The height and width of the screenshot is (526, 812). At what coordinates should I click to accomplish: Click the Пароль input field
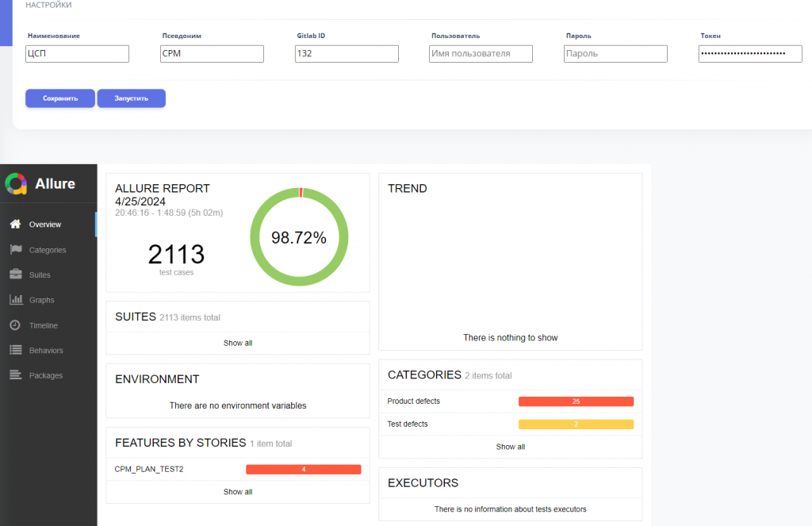pos(615,54)
